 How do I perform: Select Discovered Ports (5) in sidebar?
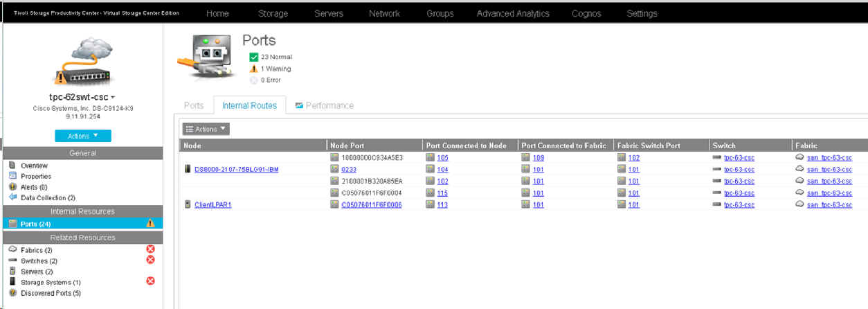(51, 293)
